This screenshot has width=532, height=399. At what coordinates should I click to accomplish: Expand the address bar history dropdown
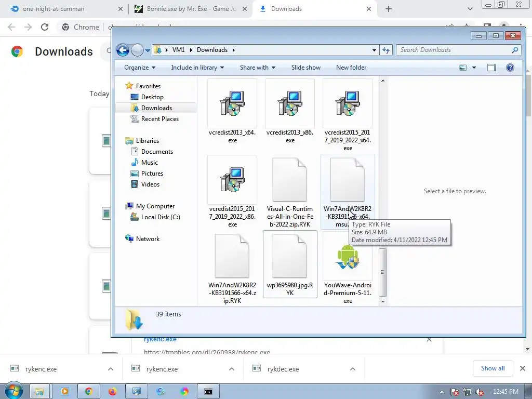pyautogui.click(x=374, y=50)
